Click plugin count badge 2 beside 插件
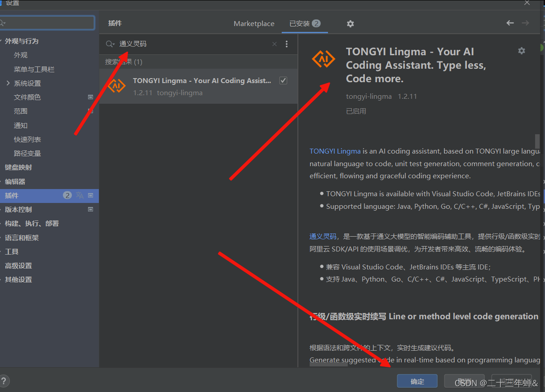The width and height of the screenshot is (545, 392). [x=67, y=195]
